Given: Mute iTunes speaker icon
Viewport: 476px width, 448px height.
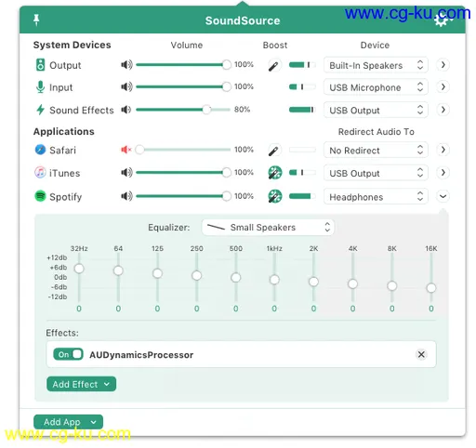Looking at the screenshot, I should [126, 173].
